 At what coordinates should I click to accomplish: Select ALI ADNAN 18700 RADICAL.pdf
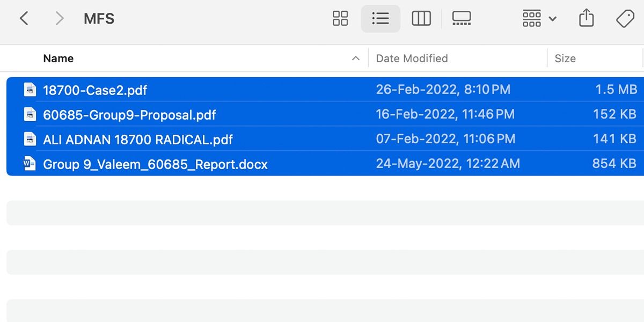(137, 139)
